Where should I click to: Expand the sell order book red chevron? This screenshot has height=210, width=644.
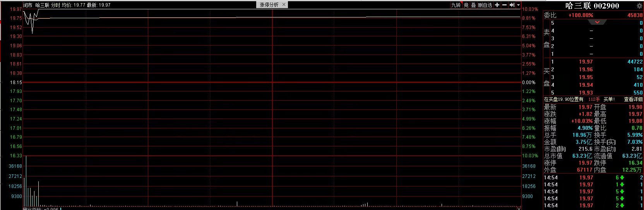point(597,22)
